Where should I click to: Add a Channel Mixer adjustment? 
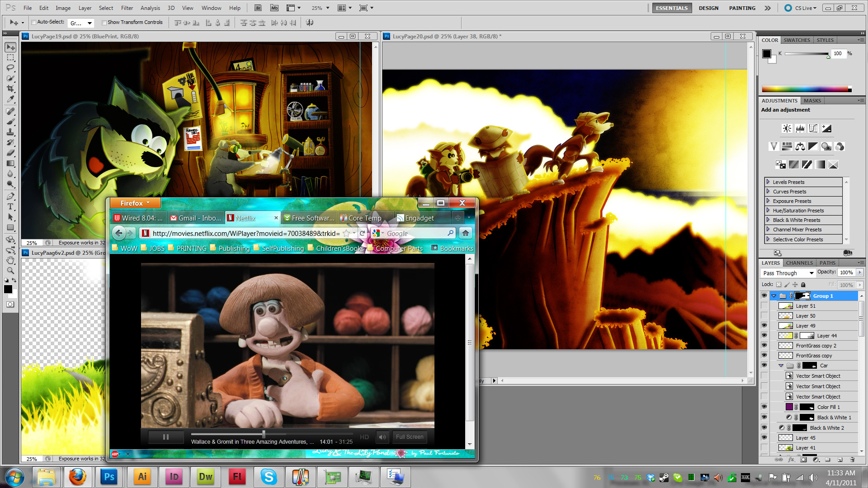tap(840, 146)
